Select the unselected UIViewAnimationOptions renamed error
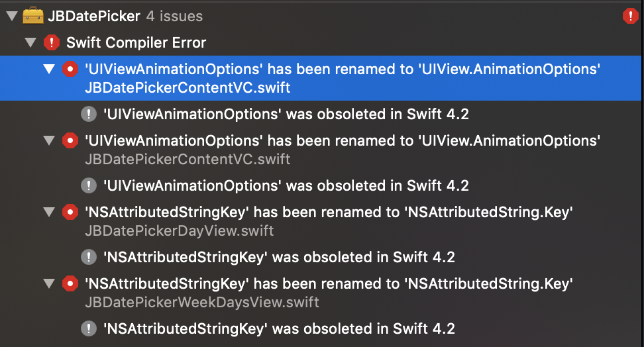The width and height of the screenshot is (644, 347). (342, 141)
